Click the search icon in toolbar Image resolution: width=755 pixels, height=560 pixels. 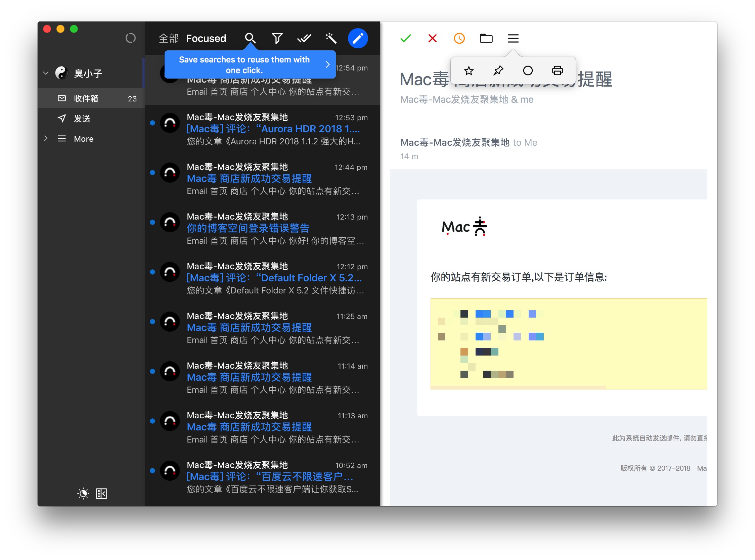pyautogui.click(x=250, y=38)
